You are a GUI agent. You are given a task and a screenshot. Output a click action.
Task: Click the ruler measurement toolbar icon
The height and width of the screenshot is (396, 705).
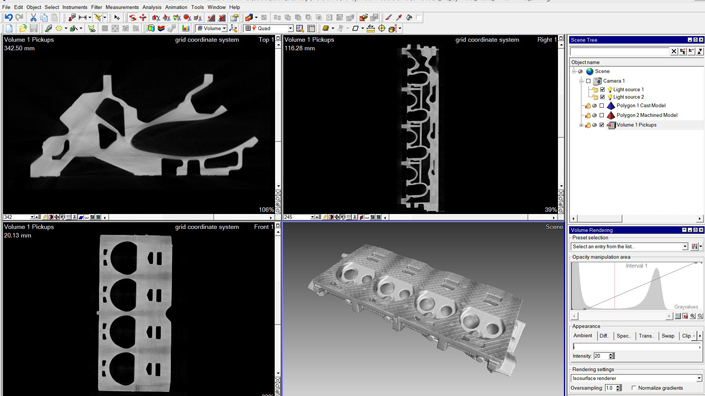(371, 28)
